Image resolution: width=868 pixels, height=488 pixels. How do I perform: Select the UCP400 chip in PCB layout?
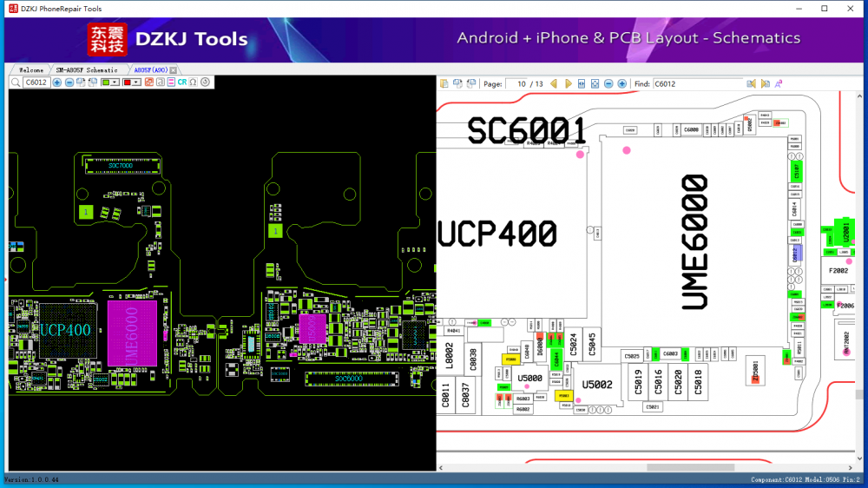(66, 331)
